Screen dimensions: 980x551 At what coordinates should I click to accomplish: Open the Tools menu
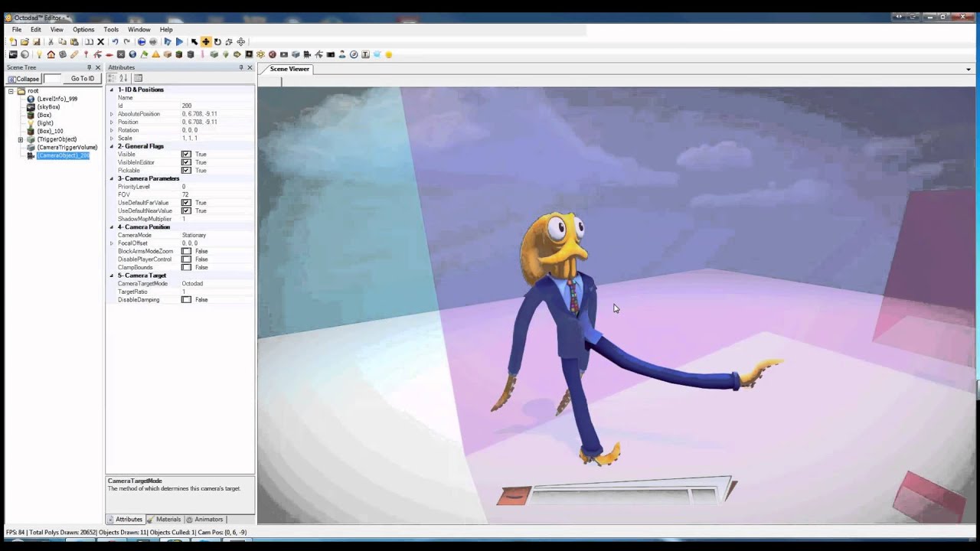111,29
